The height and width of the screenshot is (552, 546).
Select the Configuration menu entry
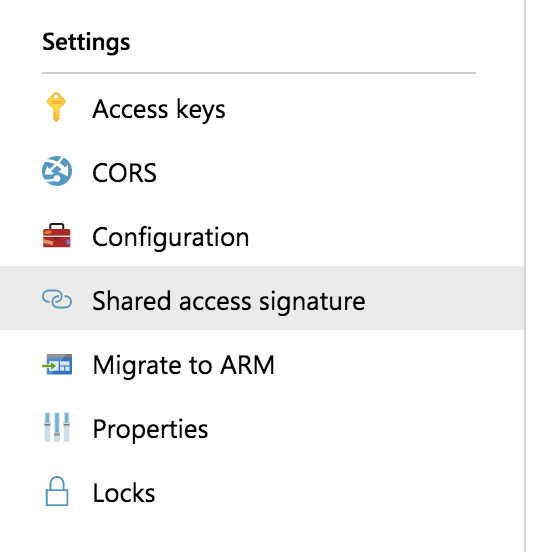click(x=170, y=237)
